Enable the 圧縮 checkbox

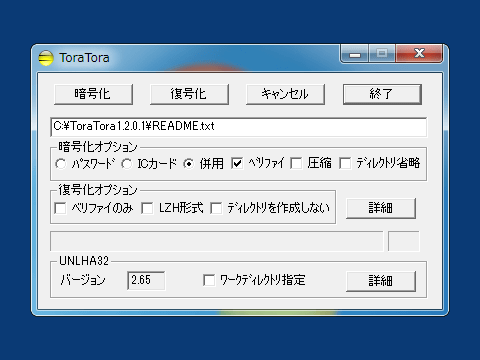click(296, 163)
